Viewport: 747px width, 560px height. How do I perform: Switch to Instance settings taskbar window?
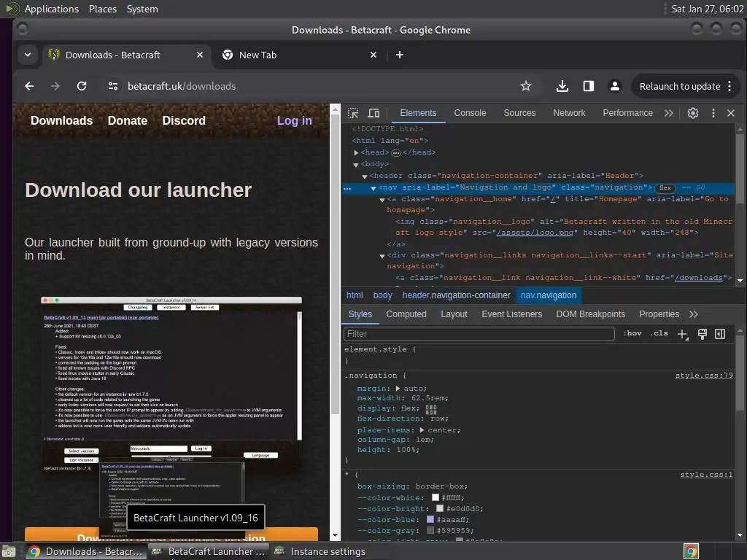328,551
